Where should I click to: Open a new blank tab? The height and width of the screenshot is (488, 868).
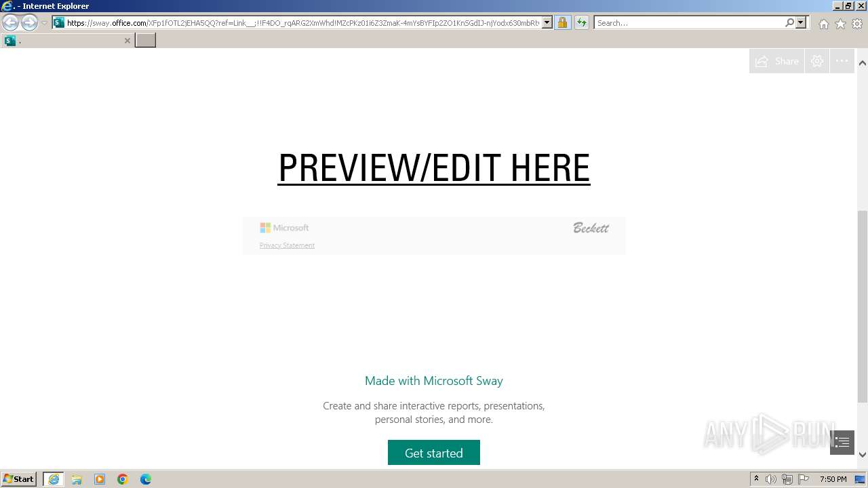pyautogui.click(x=145, y=41)
